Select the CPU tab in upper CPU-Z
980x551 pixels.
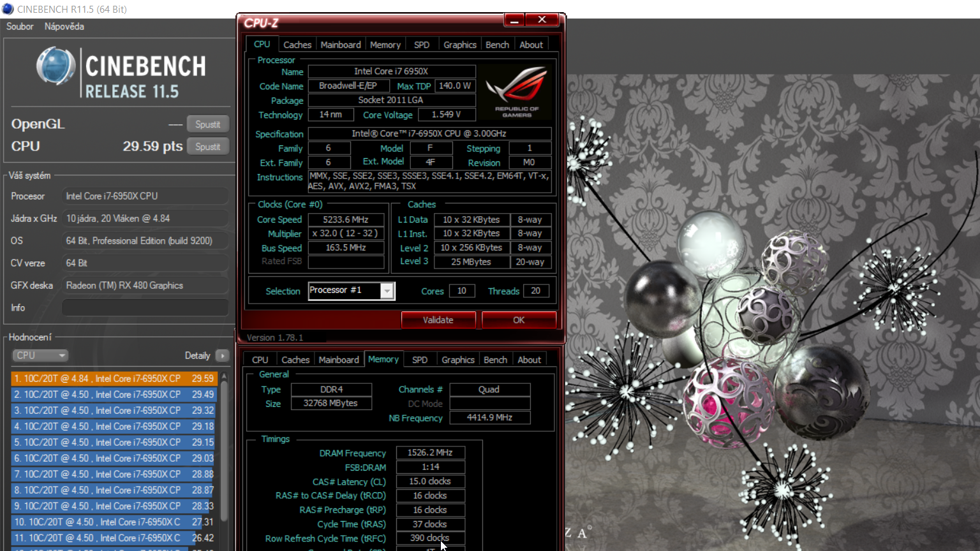262,44
